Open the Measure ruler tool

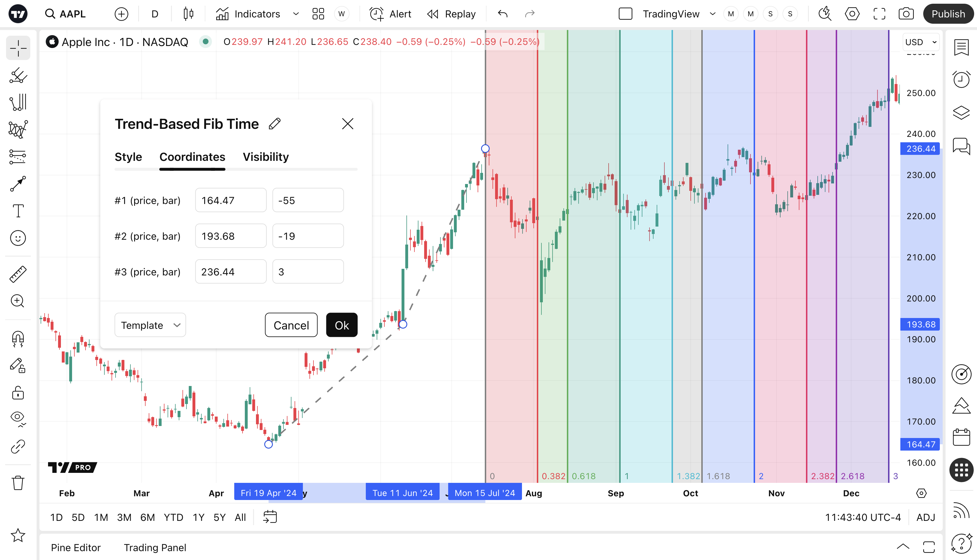(18, 274)
